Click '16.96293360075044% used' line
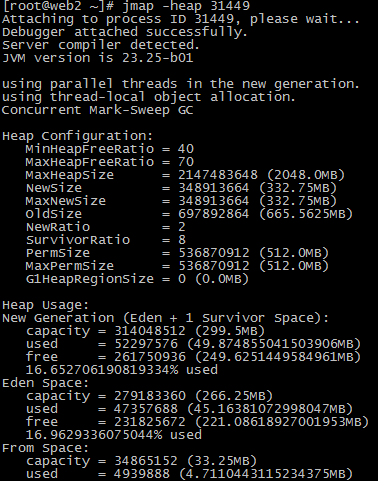 [114, 435]
